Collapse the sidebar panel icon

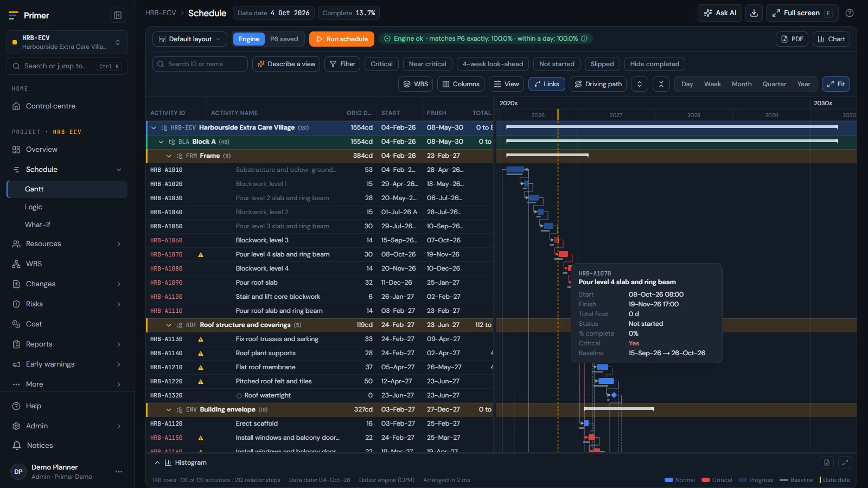coord(118,15)
